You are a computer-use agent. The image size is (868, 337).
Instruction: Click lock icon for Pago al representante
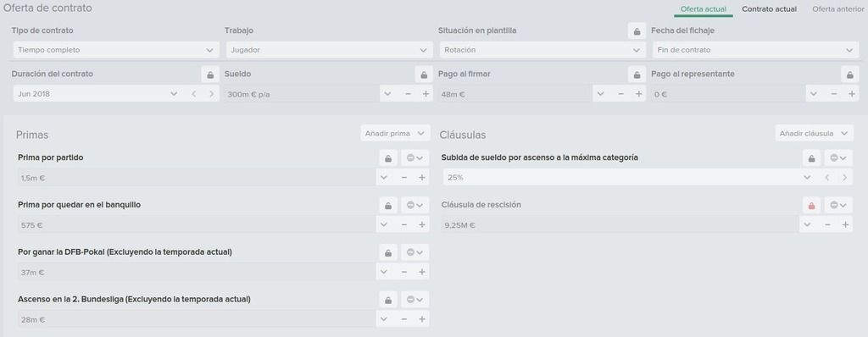849,75
